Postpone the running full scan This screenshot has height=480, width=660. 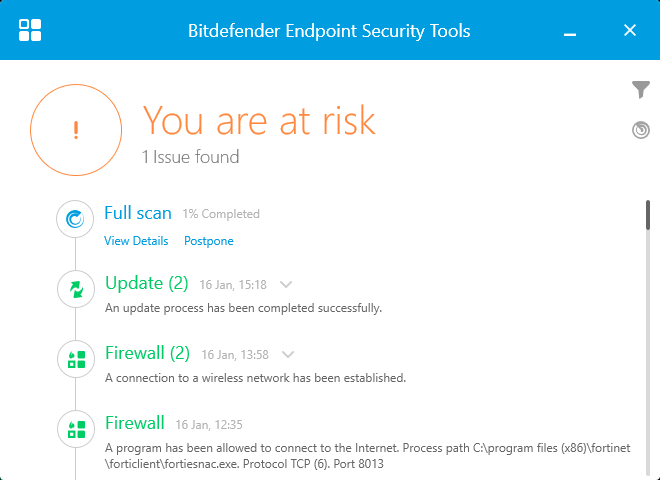(208, 241)
